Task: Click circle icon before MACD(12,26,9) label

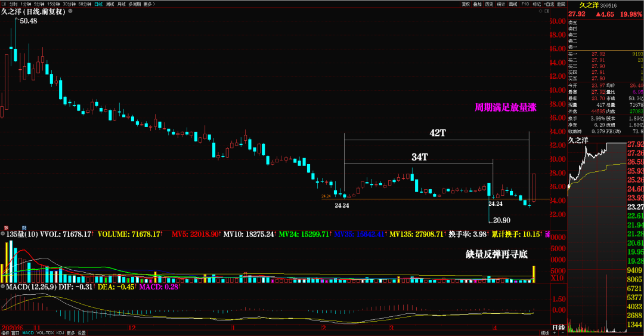Action: [3, 286]
